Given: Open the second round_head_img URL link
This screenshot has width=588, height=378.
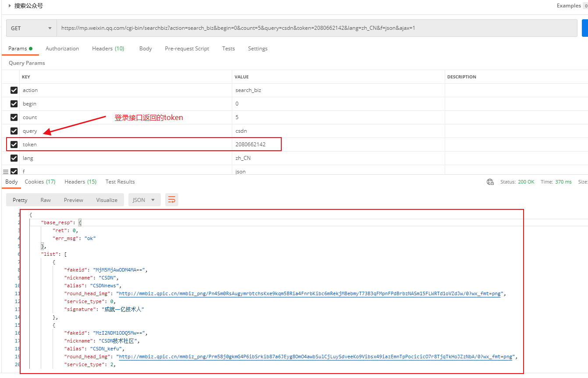Looking at the screenshot, I should tap(315, 357).
